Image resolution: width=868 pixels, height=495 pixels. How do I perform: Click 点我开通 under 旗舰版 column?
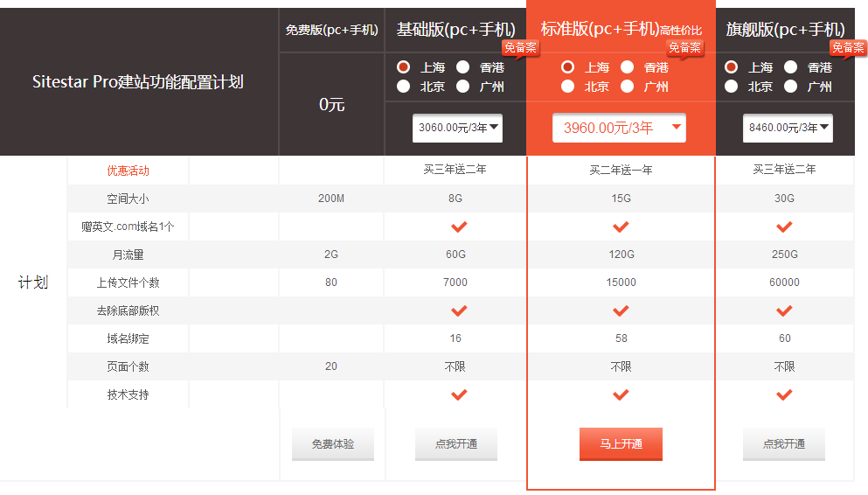[784, 444]
